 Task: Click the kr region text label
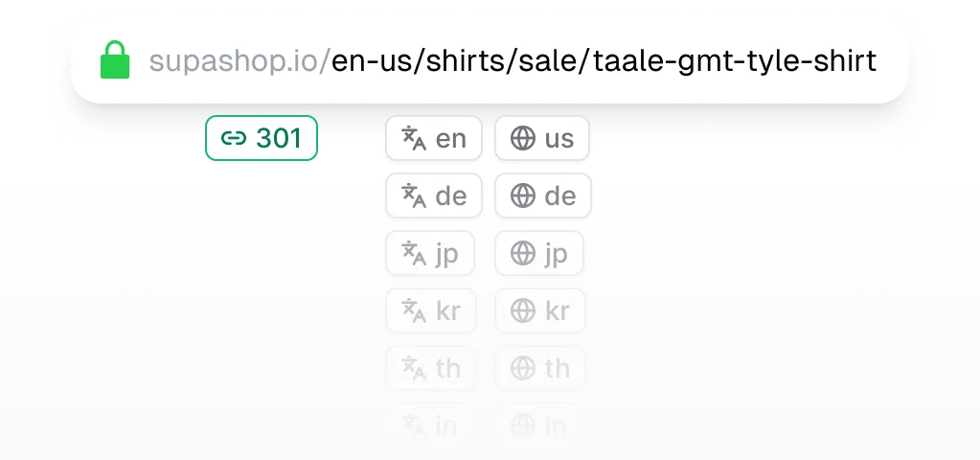558,311
